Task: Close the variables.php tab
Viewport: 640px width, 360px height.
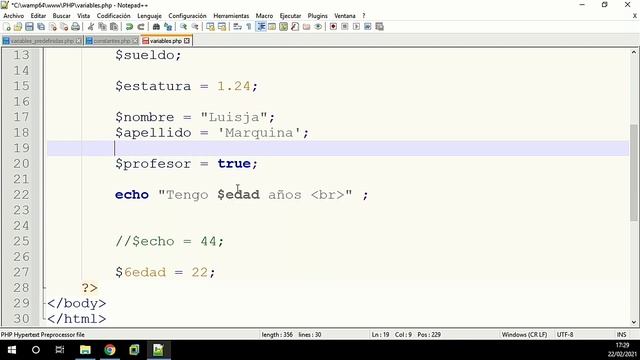Action: (x=187, y=41)
